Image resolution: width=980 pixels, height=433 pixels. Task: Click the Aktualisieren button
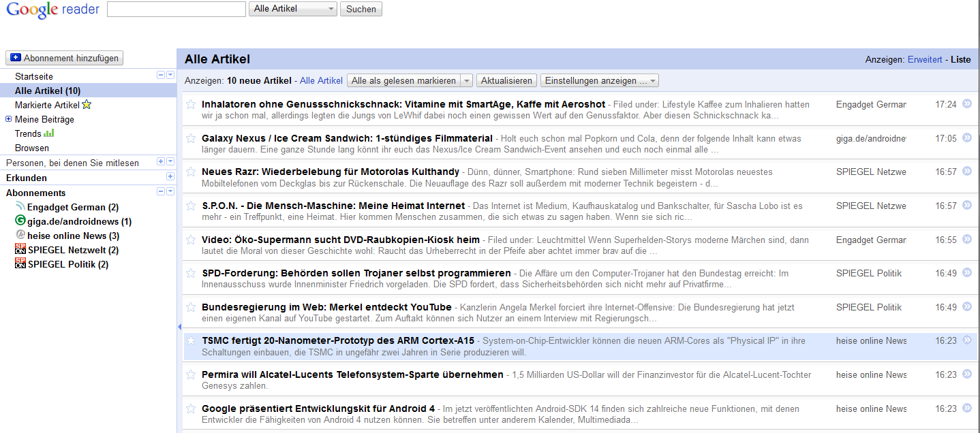pyautogui.click(x=506, y=80)
